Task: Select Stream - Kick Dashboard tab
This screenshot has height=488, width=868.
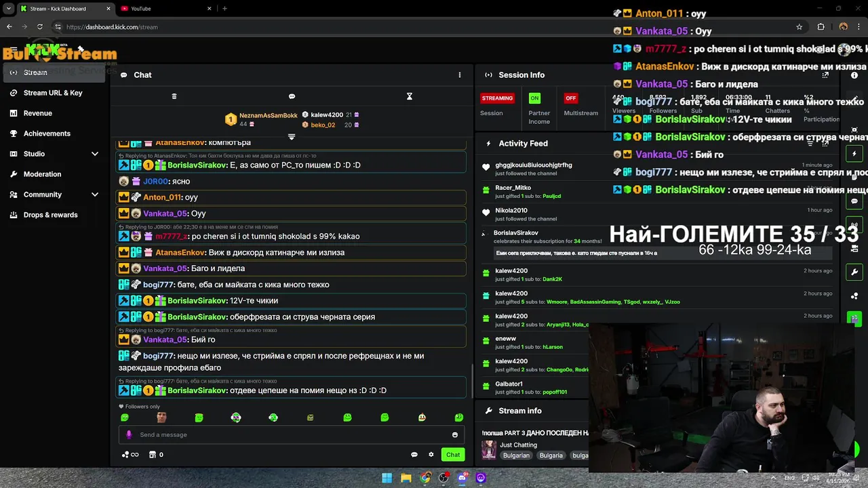Action: [x=66, y=9]
